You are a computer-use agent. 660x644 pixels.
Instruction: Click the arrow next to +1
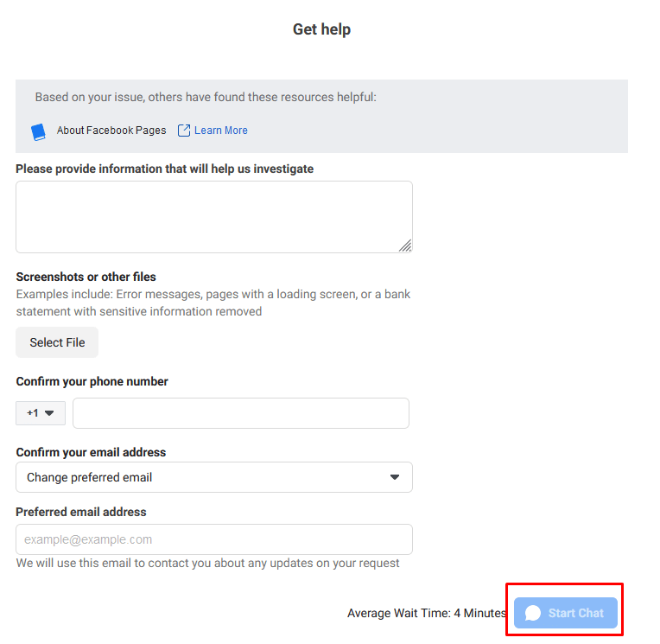49,413
